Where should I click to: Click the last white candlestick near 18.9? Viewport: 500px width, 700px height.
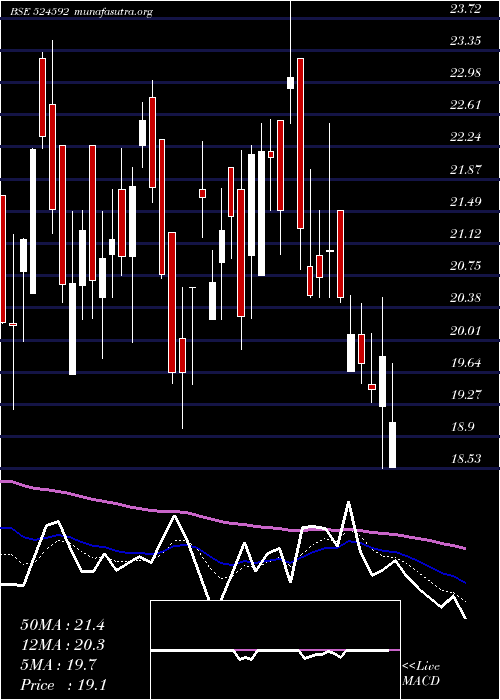392,445
